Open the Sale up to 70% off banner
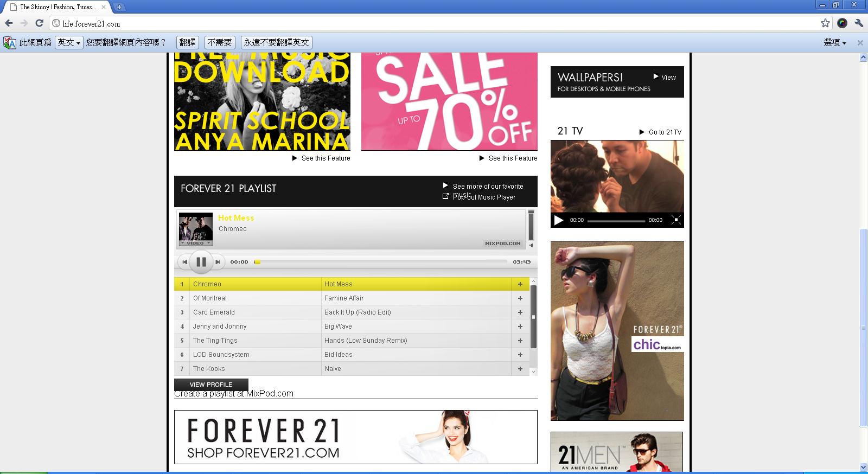The image size is (868, 474). pos(449,102)
